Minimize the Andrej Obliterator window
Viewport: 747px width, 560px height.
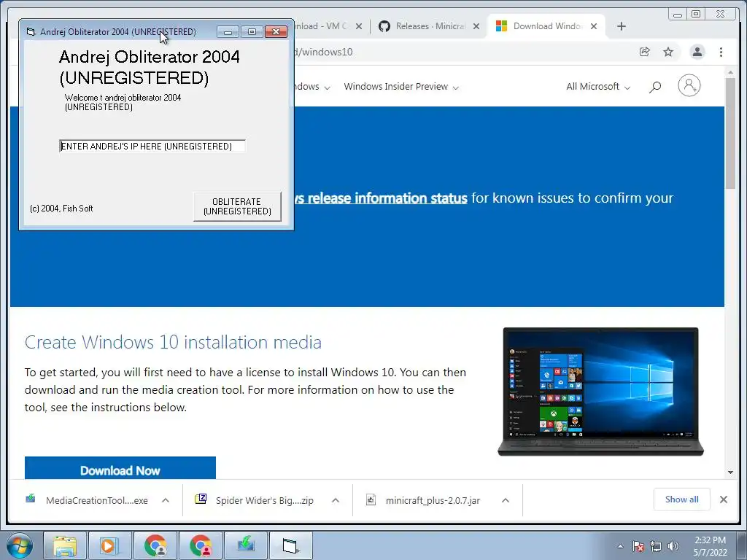coord(228,32)
